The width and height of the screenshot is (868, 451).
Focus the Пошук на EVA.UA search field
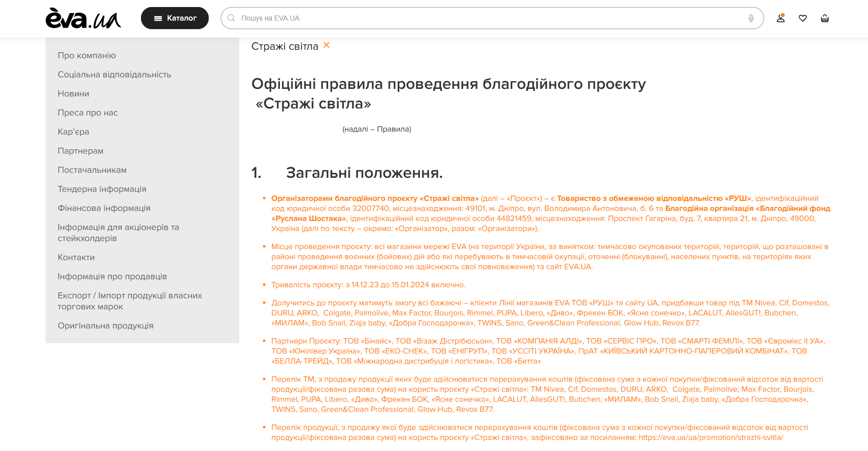[x=492, y=18]
